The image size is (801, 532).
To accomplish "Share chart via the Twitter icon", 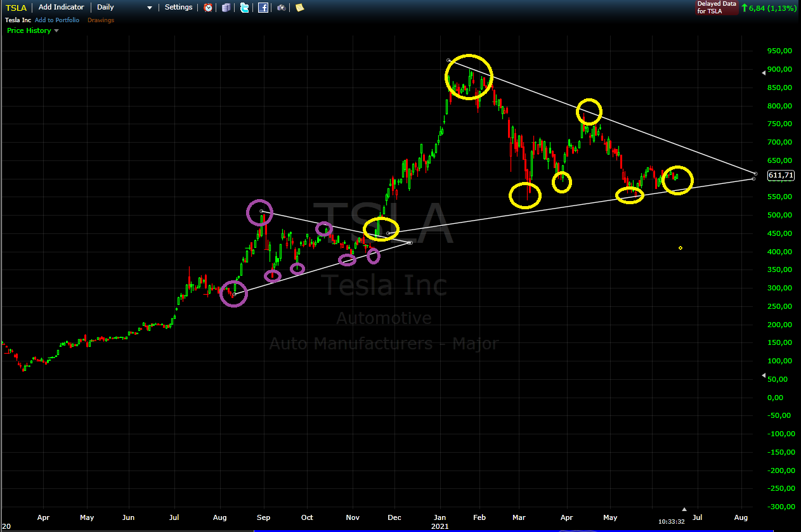I will tap(244, 8).
